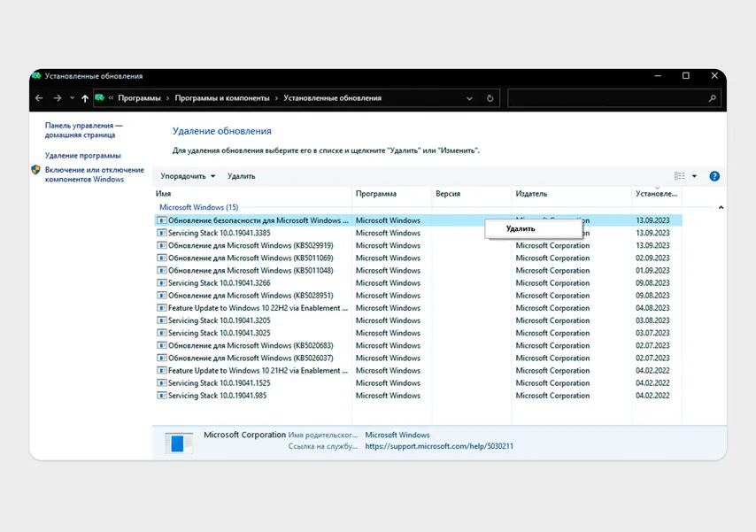Image resolution: width=756 pixels, height=532 pixels.
Task: Select Обновление безопасности для Microsoft Windows row
Action: pyautogui.click(x=418, y=220)
